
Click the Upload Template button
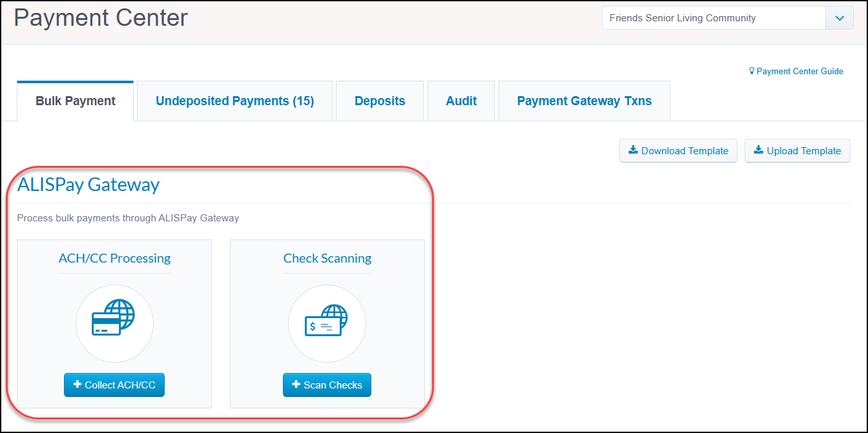(798, 151)
